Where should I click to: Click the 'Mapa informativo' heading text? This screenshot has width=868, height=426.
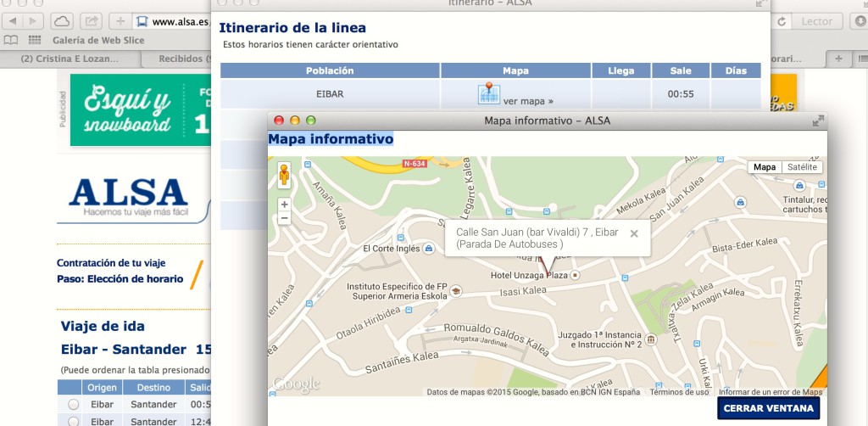pos(331,138)
